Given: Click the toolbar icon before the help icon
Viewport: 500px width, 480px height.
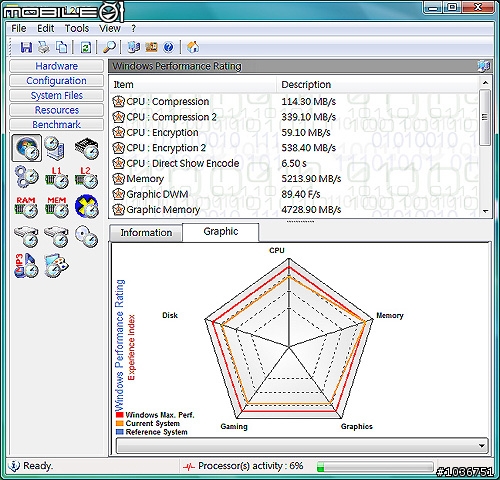Looking at the screenshot, I should click(x=151, y=47).
